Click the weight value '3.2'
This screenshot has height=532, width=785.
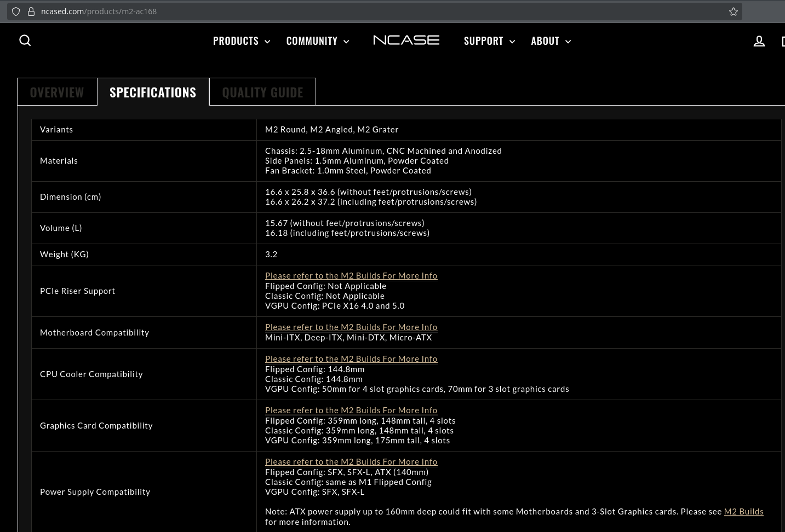(x=271, y=255)
